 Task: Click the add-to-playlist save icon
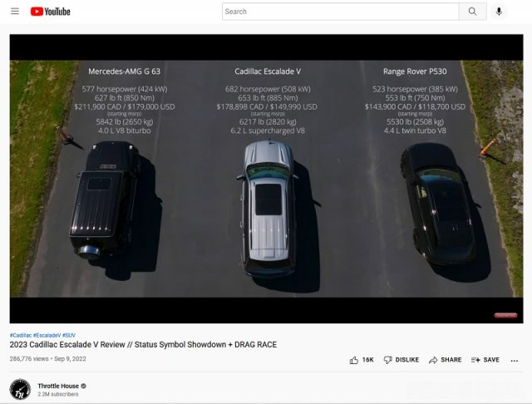click(x=475, y=360)
